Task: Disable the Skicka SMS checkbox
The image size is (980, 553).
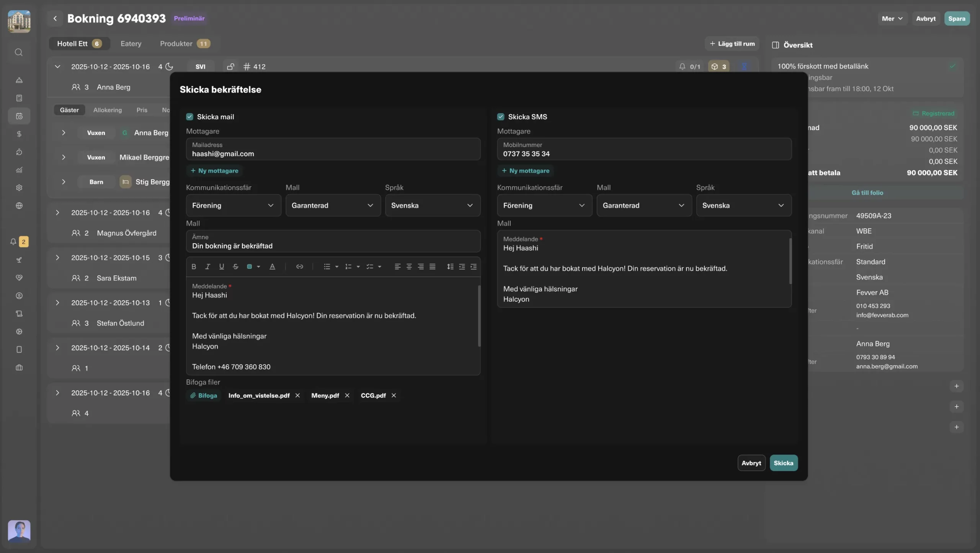Action: point(500,117)
